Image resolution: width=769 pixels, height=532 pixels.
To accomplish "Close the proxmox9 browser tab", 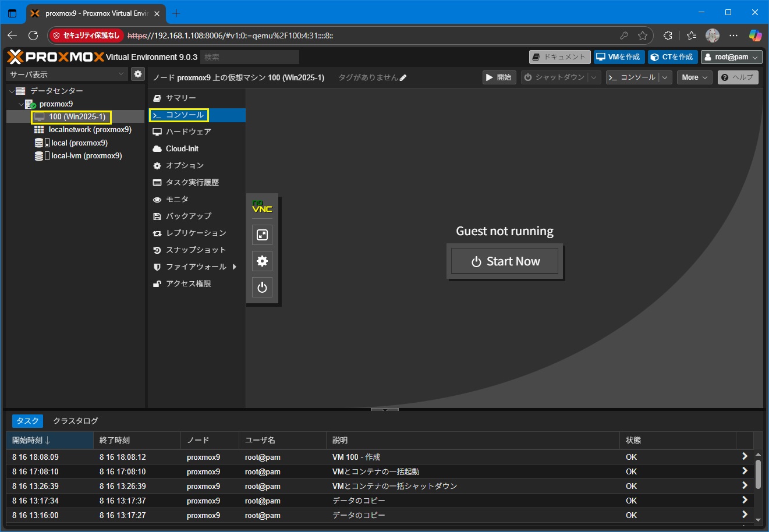I will pos(157,13).
